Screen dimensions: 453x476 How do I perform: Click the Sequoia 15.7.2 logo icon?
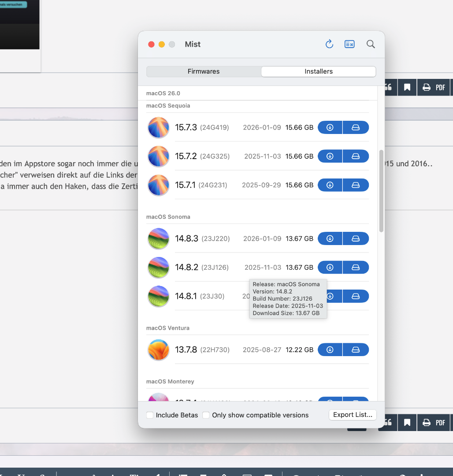[x=158, y=156]
